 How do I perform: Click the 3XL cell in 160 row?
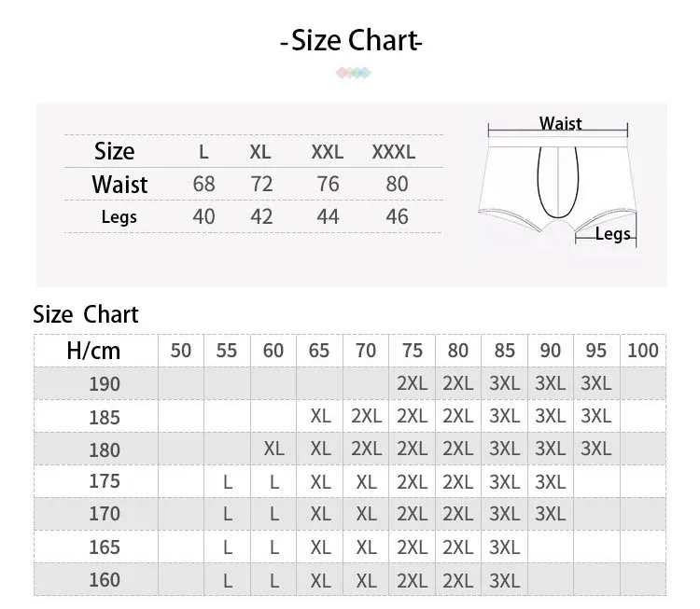pos(504,580)
